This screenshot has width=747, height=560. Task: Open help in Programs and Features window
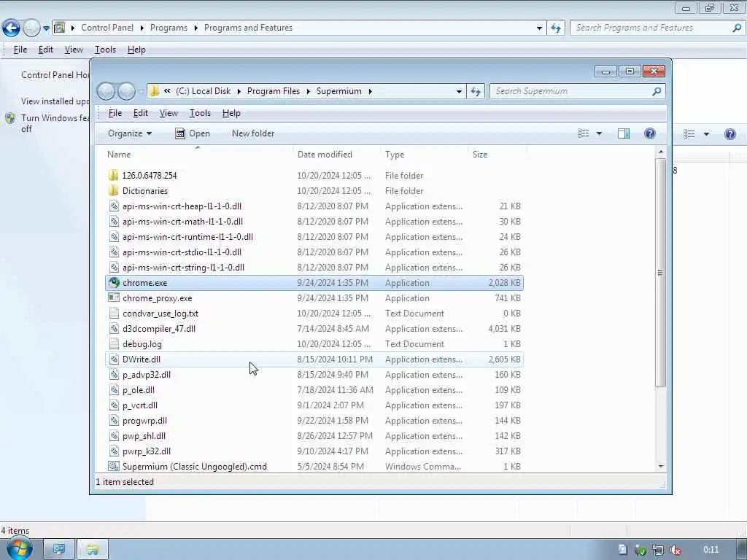click(x=729, y=134)
